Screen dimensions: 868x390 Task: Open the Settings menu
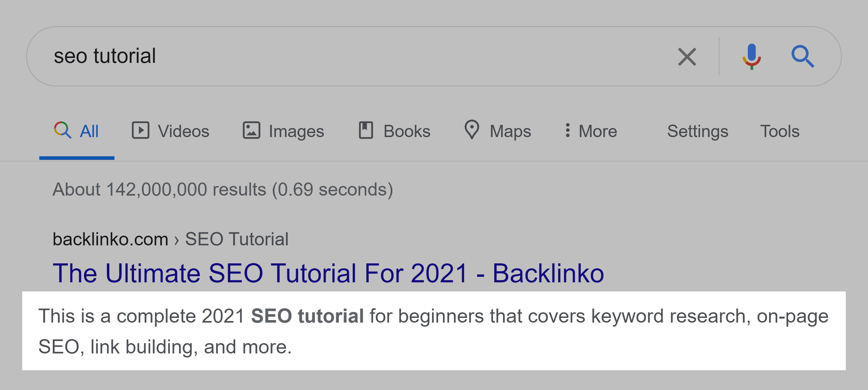pos(698,131)
